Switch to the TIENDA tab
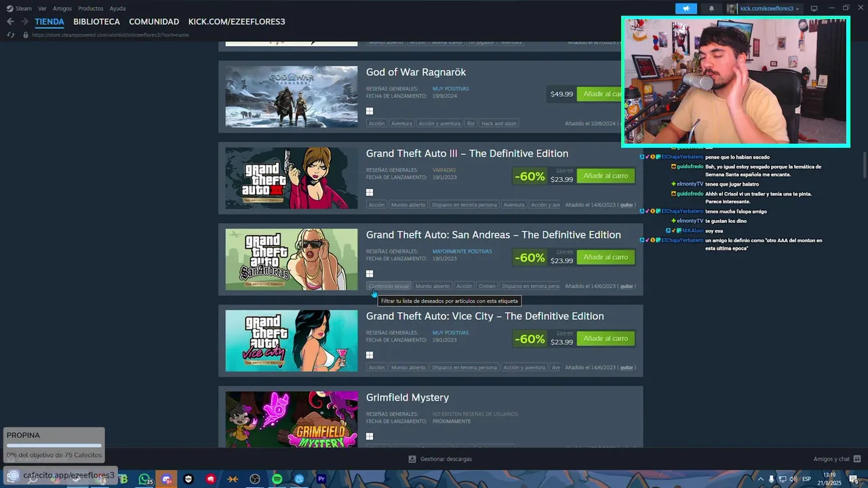The image size is (868, 488). point(50,22)
